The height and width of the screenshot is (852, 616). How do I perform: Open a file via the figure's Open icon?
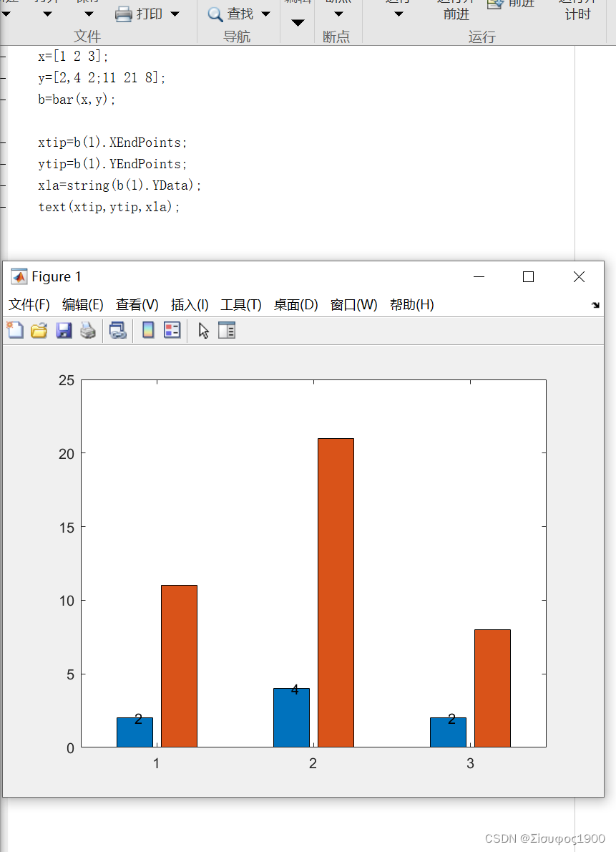(39, 330)
